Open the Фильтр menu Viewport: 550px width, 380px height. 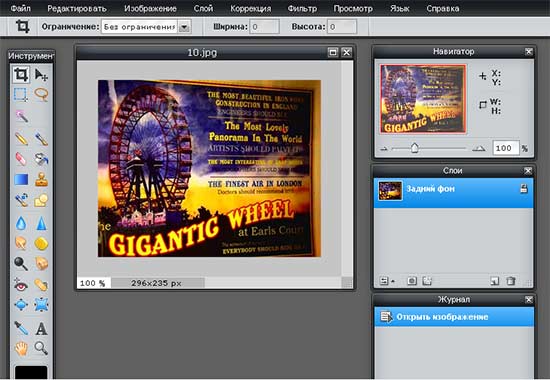pyautogui.click(x=302, y=8)
